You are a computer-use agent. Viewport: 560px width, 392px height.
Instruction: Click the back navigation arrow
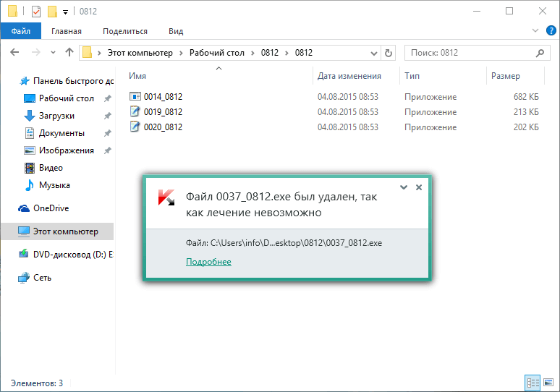point(14,53)
